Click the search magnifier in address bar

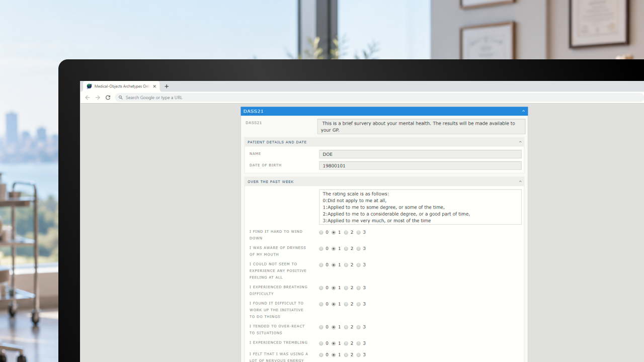121,98
